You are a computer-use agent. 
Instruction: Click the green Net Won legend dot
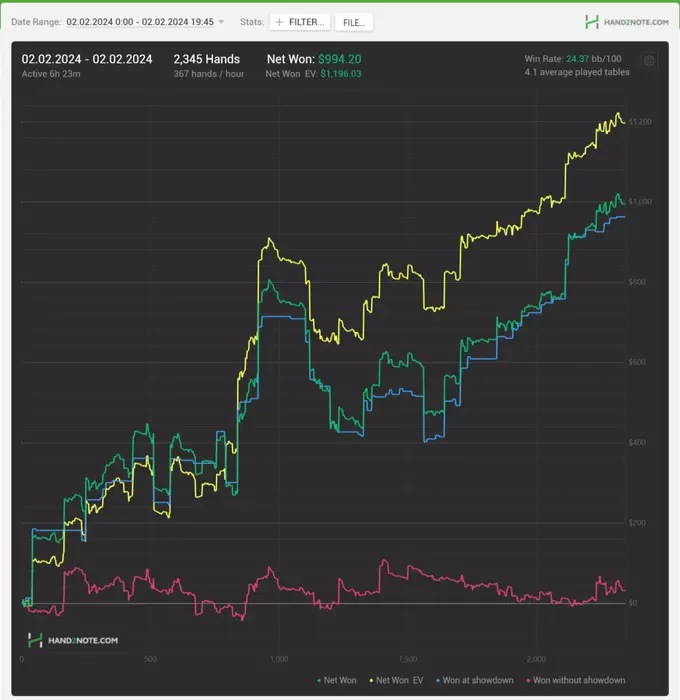click(319, 681)
